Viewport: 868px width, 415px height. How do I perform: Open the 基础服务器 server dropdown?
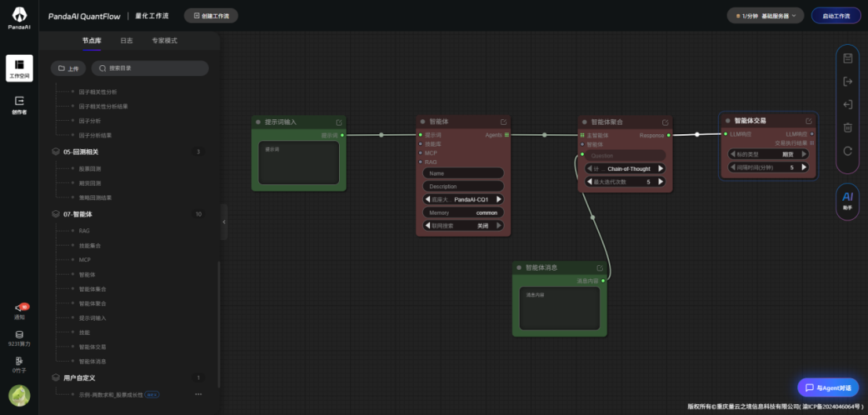pyautogui.click(x=765, y=16)
